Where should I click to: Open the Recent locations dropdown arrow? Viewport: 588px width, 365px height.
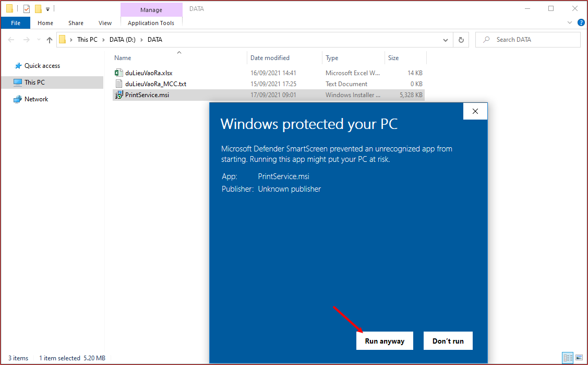click(38, 40)
